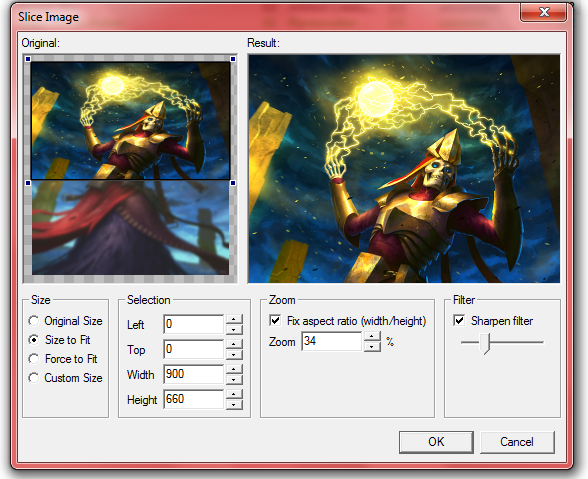
Task: Click the bottom-left selection handle in the Original preview
Action: tap(28, 183)
